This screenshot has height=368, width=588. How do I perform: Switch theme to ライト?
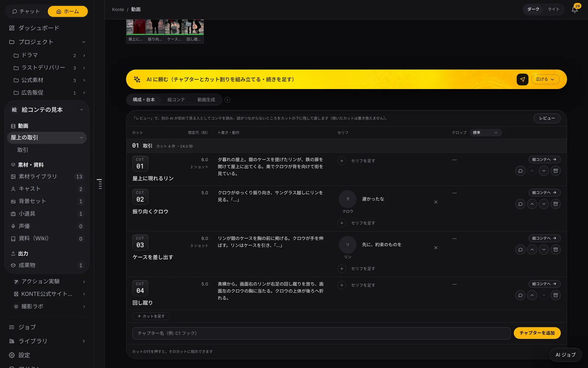553,9
